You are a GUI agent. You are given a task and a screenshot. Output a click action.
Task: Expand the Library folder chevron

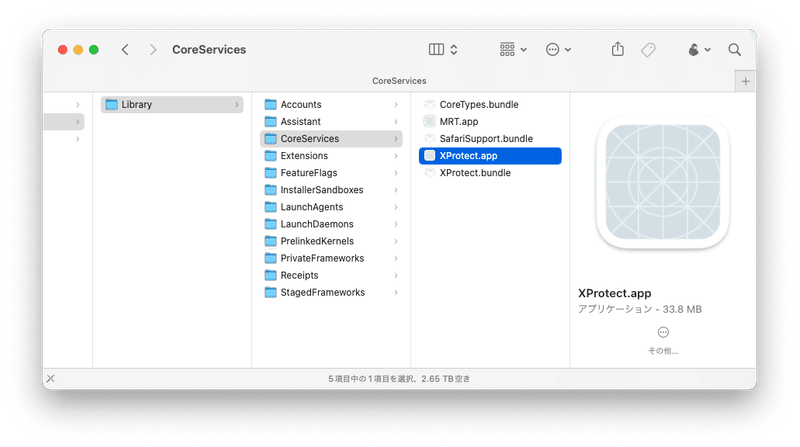point(237,105)
